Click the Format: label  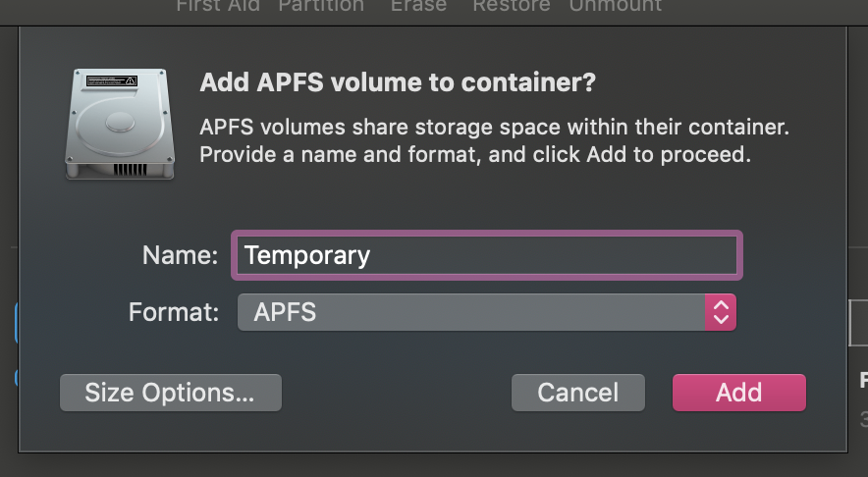174,312
